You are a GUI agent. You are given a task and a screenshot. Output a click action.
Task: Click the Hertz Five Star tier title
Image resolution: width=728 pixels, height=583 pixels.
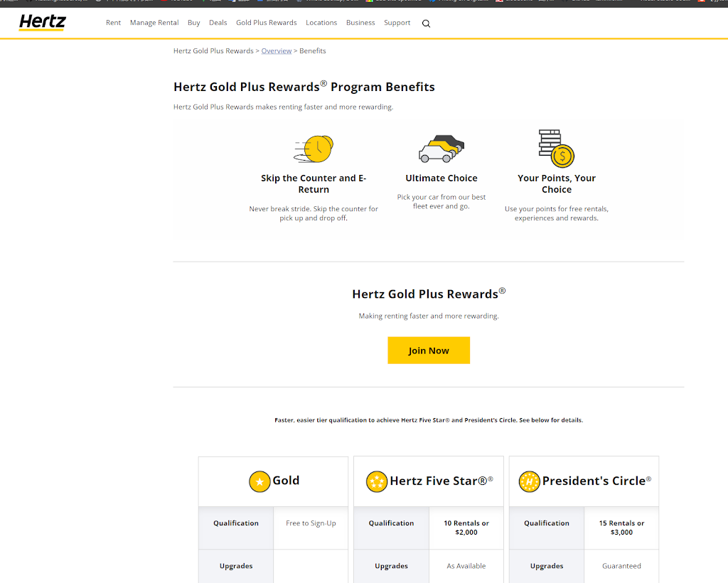(x=441, y=481)
